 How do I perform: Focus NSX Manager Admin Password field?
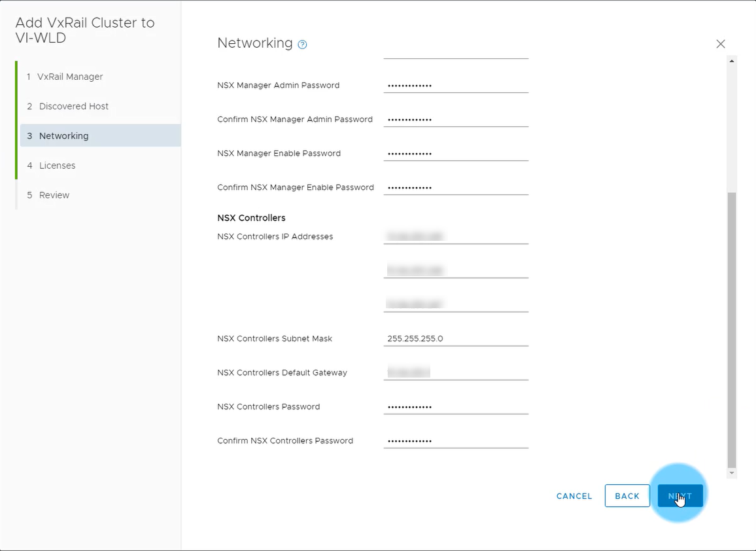[455, 85]
